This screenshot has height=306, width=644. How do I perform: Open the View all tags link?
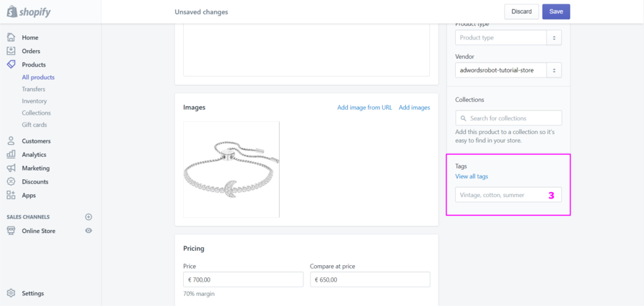472,176
